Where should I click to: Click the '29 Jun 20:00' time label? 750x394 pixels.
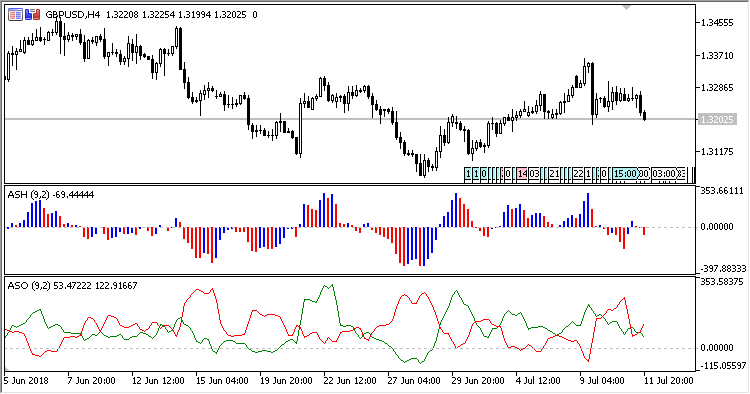click(478, 381)
